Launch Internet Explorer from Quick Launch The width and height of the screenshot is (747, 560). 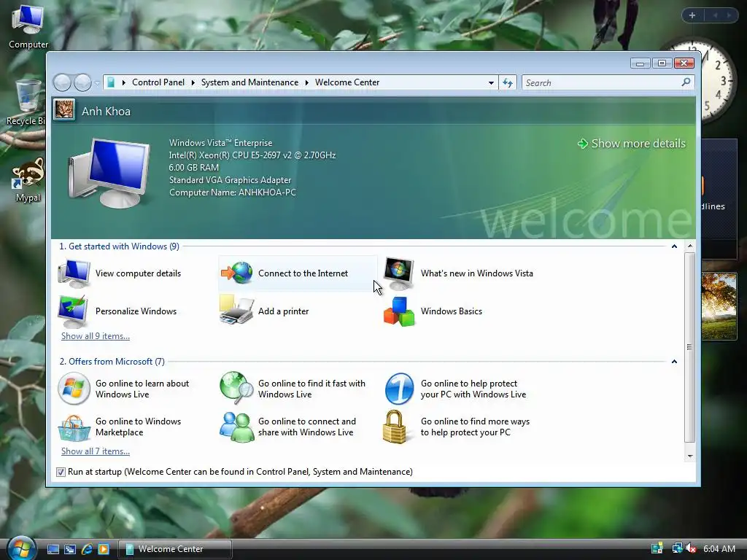[x=87, y=549]
